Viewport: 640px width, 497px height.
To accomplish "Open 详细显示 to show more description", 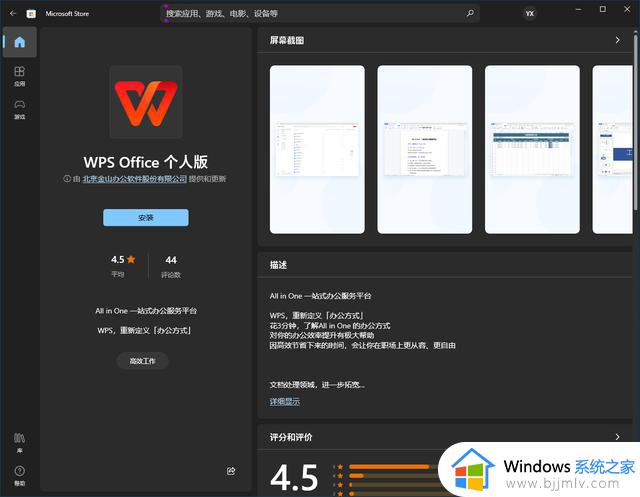I will (x=284, y=402).
